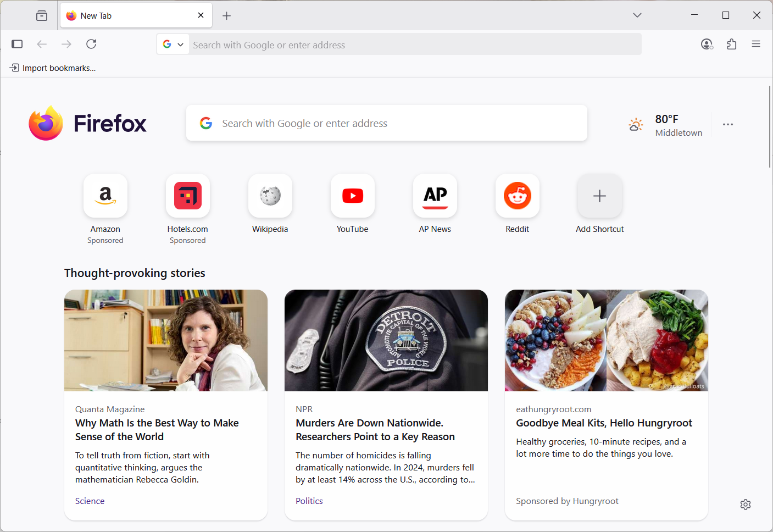This screenshot has height=532, width=773.
Task: Add a new shortcut tile
Action: [599, 196]
